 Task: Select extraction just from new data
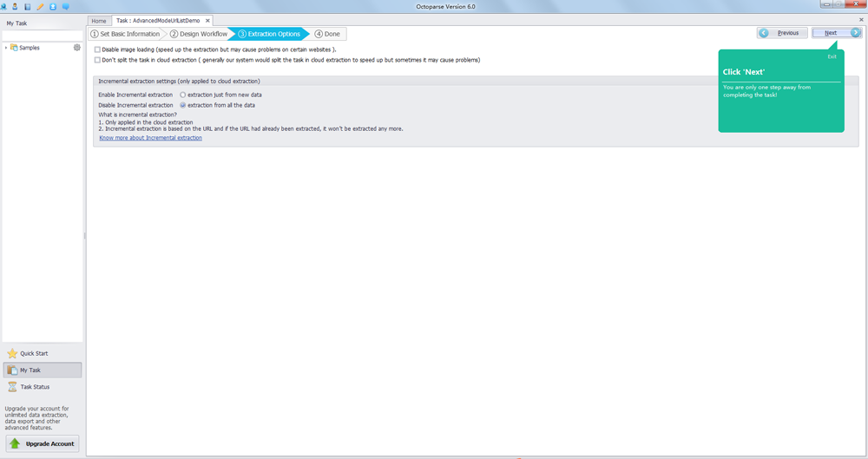pos(183,95)
